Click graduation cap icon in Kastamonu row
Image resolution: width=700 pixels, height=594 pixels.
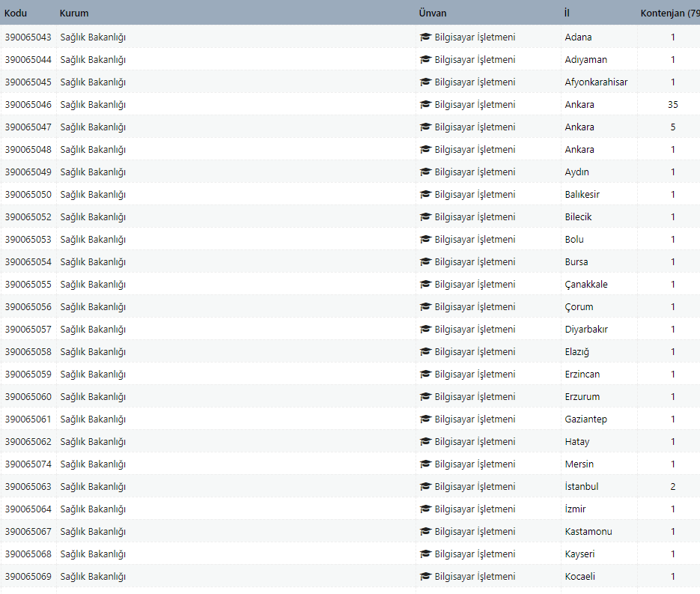click(425, 532)
